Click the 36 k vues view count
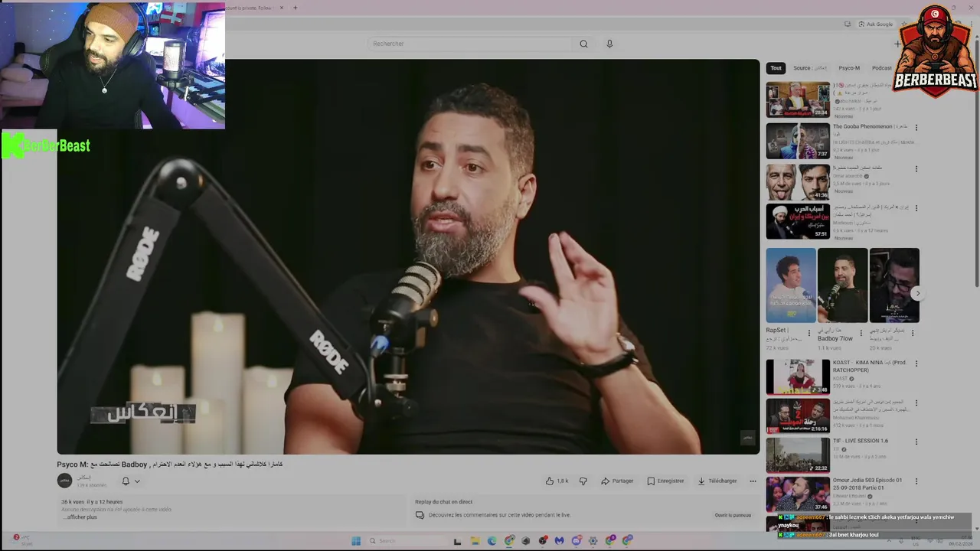This screenshot has width=980, height=551. click(x=73, y=502)
